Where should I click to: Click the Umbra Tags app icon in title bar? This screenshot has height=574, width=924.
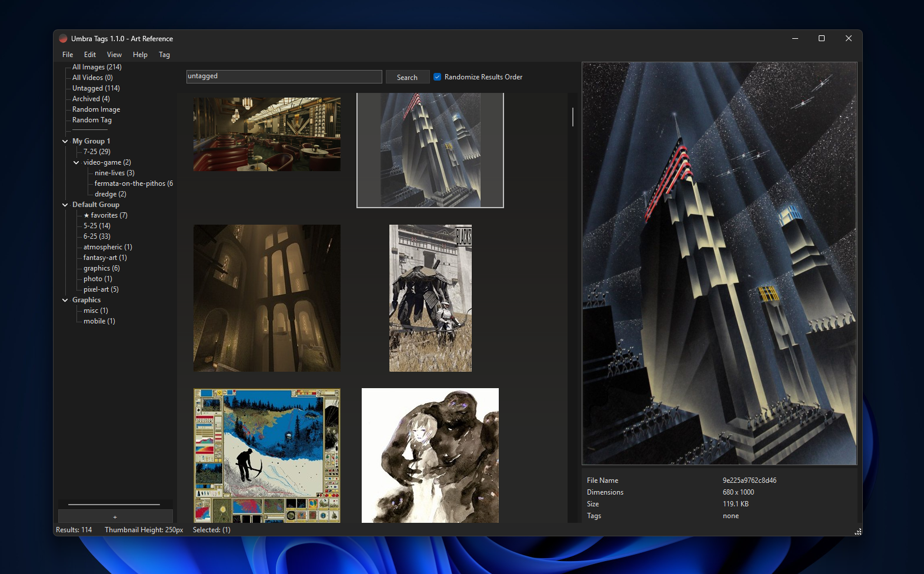(x=64, y=39)
